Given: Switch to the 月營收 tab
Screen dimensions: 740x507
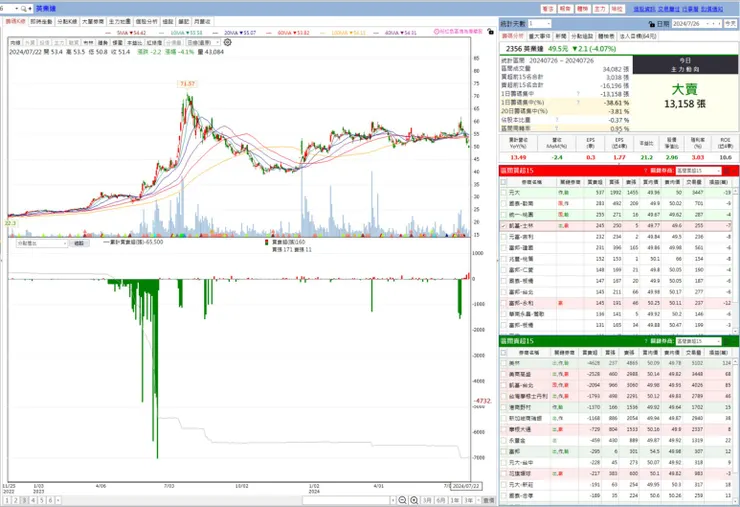Looking at the screenshot, I should (x=202, y=22).
